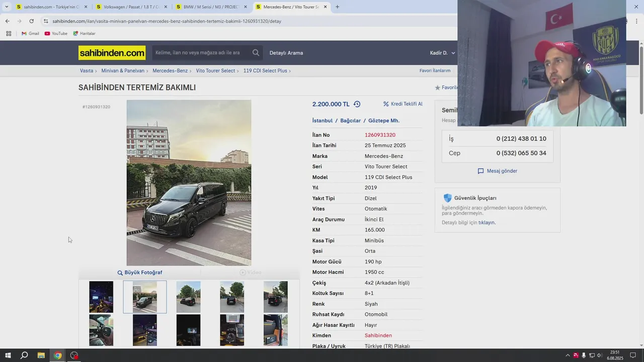
Task: Click the Minivan & Panelvan breadcrumb
Action: tap(123, 71)
